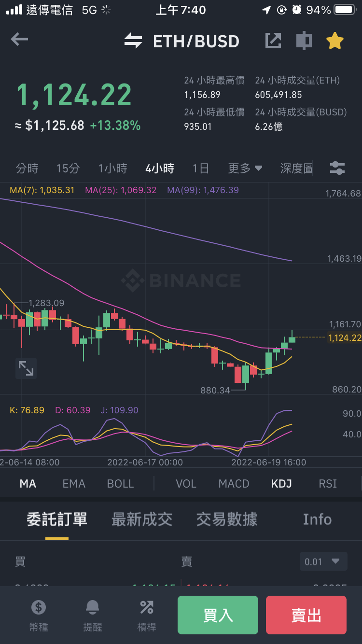The height and width of the screenshot is (644, 362).
Task: Expand chart to fullscreen
Action: click(26, 368)
